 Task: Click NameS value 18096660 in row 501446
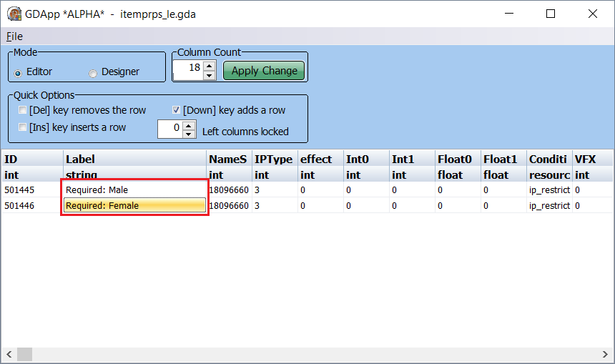click(x=229, y=205)
